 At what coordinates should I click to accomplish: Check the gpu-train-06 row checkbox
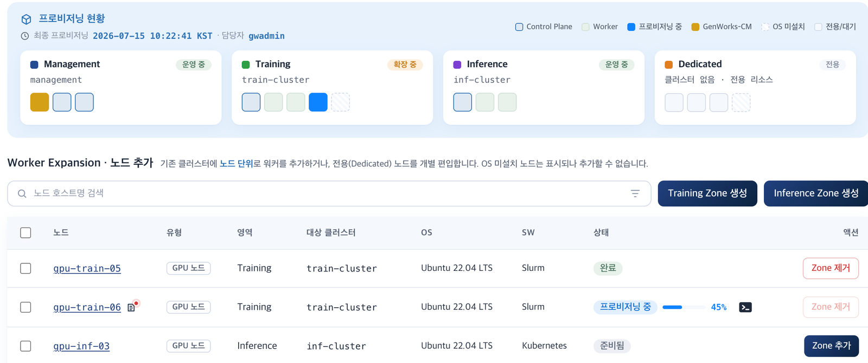point(25,307)
